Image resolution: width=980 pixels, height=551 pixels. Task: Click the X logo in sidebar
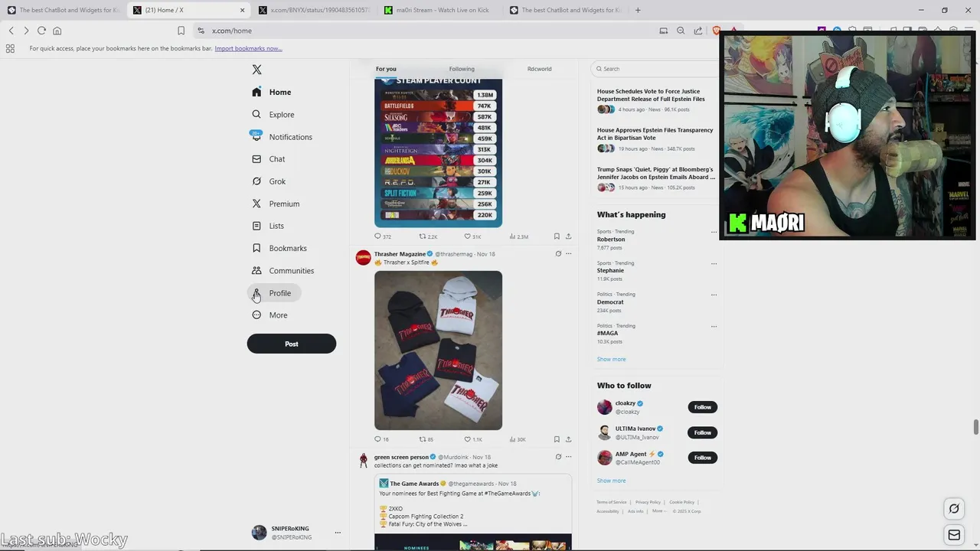click(x=257, y=70)
